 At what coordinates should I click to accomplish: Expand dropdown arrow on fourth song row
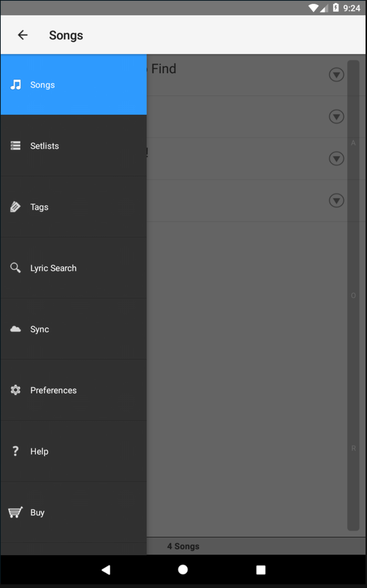point(336,200)
